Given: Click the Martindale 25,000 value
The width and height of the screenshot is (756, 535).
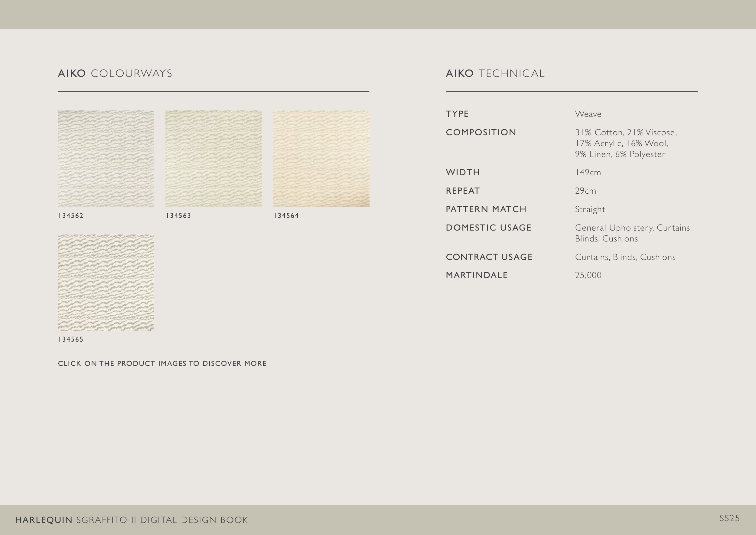Looking at the screenshot, I should [588, 275].
